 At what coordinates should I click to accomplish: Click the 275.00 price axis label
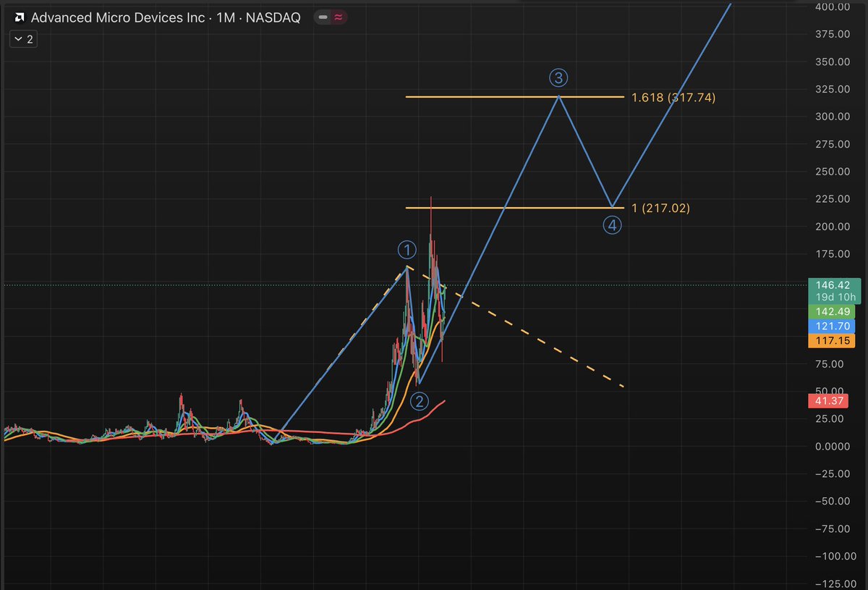[833, 144]
